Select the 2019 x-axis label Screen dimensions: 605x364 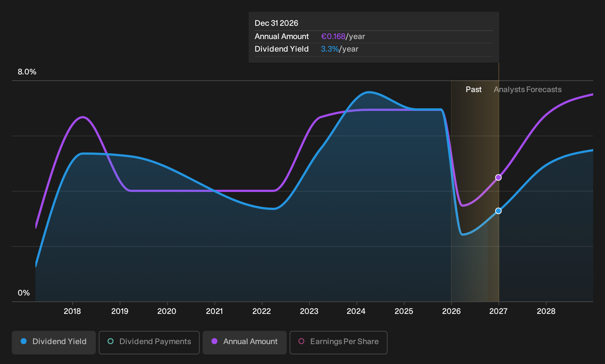[120, 311]
